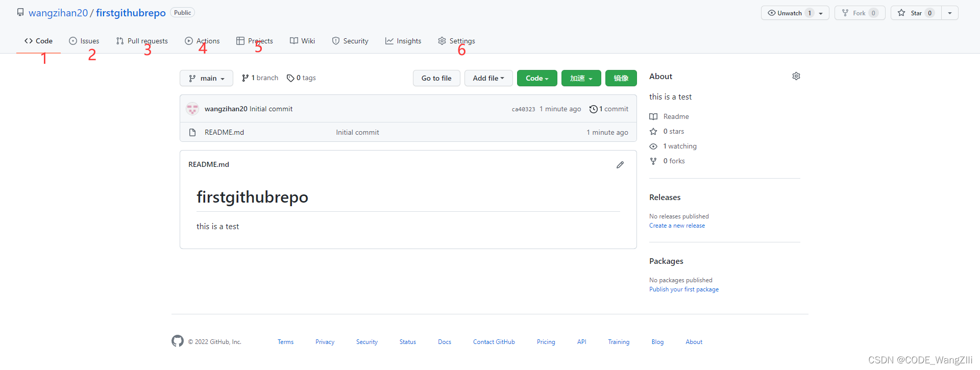Screen dimensions: 980x370
Task: Open the Pricing footer link
Action: pos(546,342)
